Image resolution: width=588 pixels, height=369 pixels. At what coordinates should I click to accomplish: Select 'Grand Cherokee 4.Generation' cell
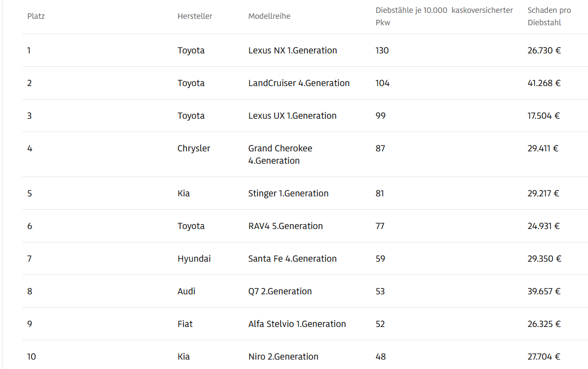coord(280,154)
